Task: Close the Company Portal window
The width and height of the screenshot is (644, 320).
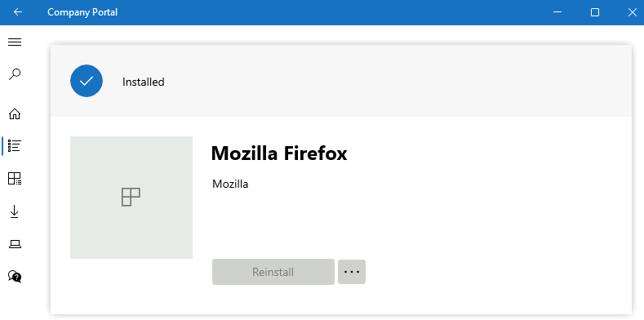Action: pyautogui.click(x=632, y=12)
